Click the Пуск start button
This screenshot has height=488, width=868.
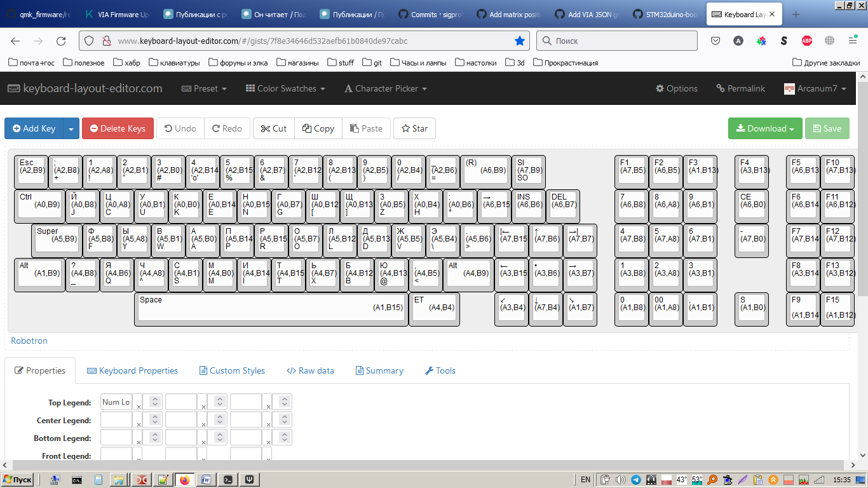pyautogui.click(x=18, y=480)
